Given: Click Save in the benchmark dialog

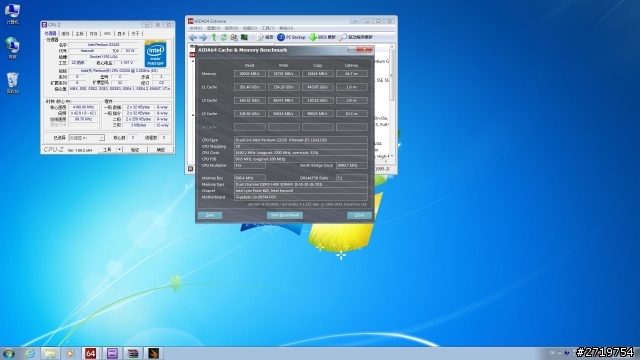Looking at the screenshot, I should coord(210,215).
